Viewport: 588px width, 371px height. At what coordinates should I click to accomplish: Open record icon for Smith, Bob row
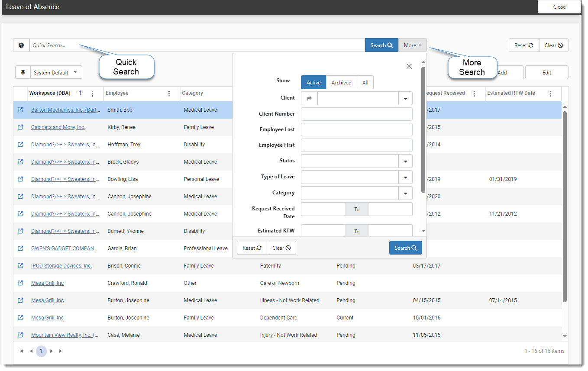coord(20,110)
